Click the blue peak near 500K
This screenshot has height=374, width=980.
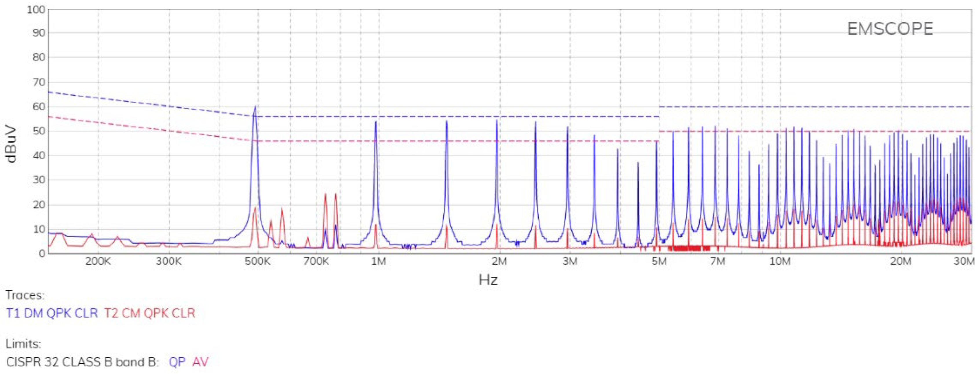[255, 108]
